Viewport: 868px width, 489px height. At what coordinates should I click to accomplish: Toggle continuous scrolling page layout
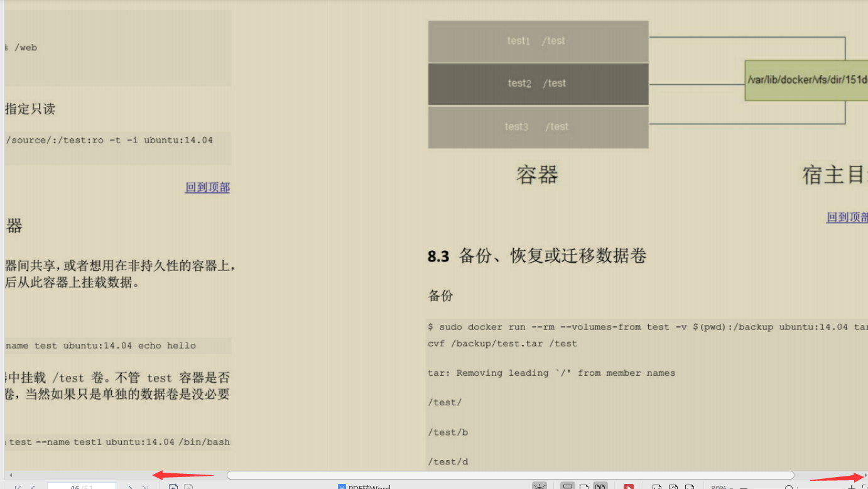[567, 486]
